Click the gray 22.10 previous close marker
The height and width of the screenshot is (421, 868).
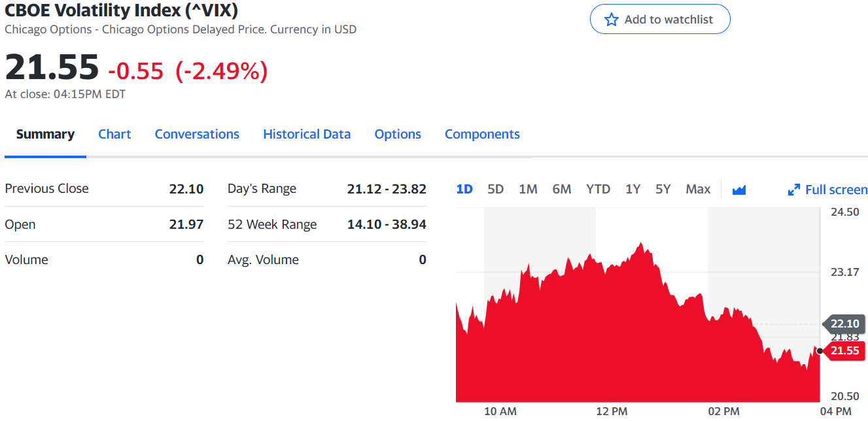pyautogui.click(x=844, y=324)
